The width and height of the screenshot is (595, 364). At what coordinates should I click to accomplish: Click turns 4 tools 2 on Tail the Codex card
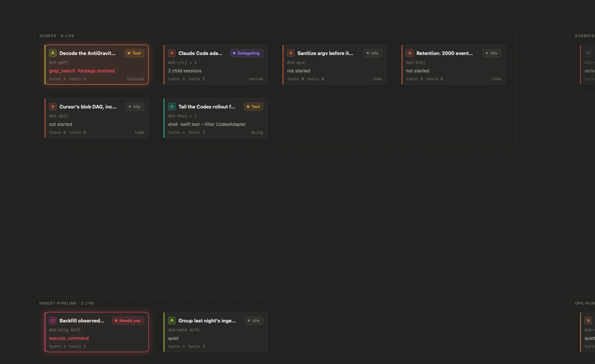(186, 133)
